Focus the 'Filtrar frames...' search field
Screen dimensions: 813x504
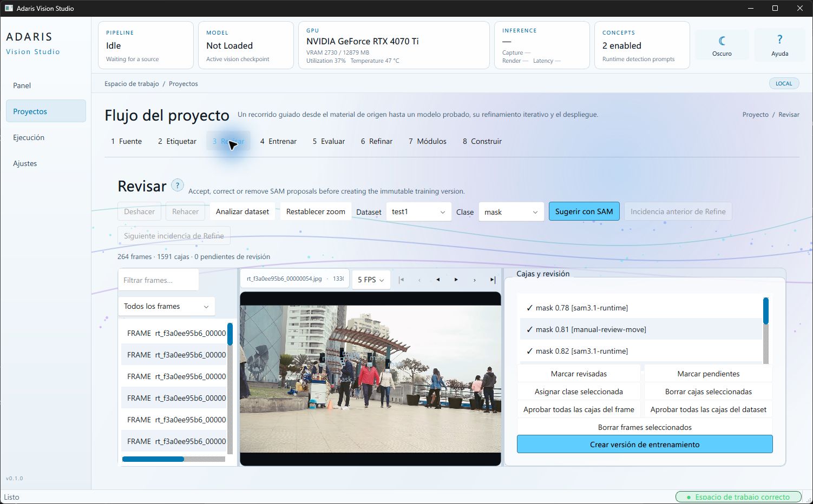[159, 280]
